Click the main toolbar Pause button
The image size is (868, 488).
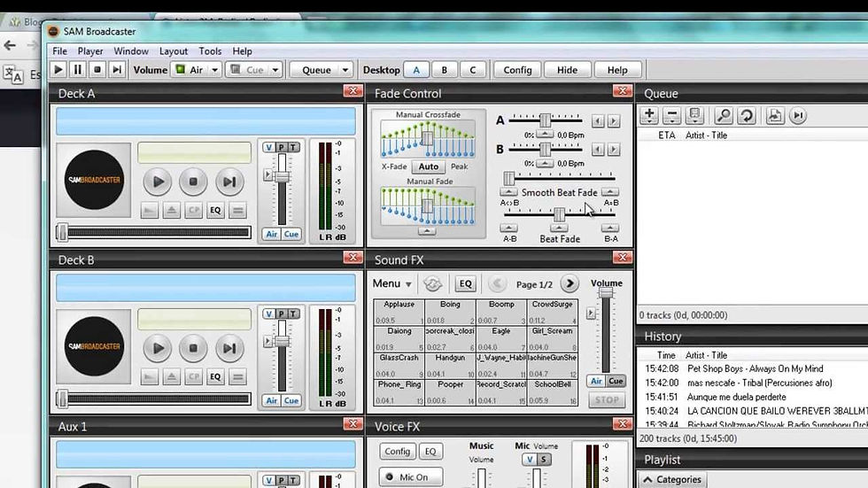(78, 70)
